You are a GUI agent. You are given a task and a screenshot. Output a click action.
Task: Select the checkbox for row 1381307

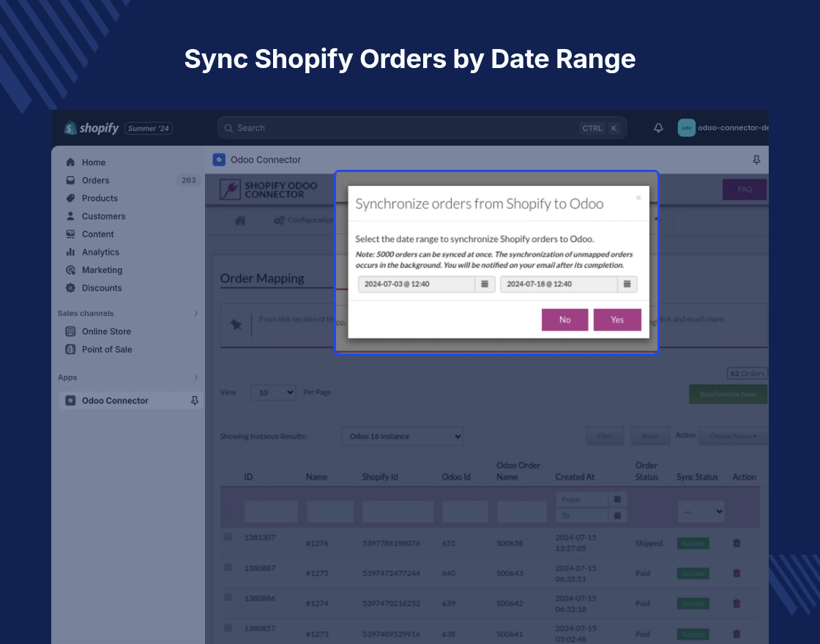point(228,537)
